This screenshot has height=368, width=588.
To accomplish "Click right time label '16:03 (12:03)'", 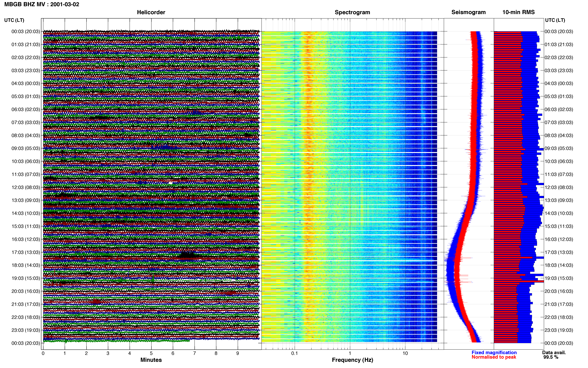I will (x=559, y=239).
